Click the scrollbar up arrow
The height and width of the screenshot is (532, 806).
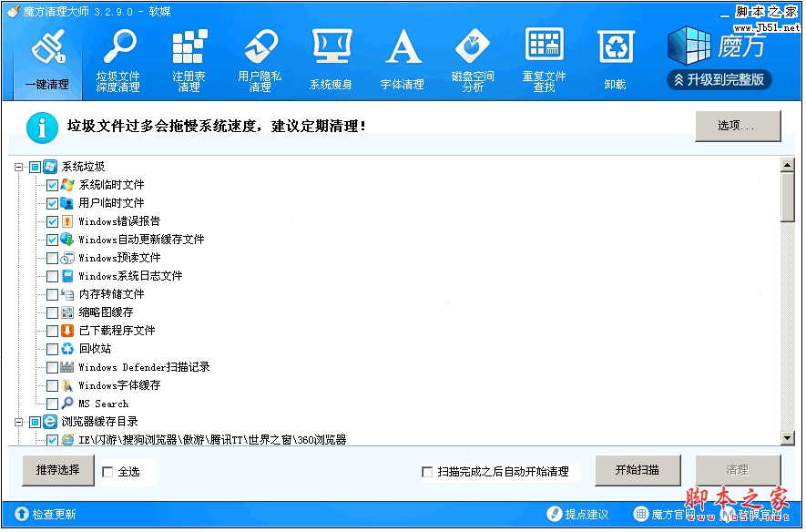pyautogui.click(x=788, y=165)
